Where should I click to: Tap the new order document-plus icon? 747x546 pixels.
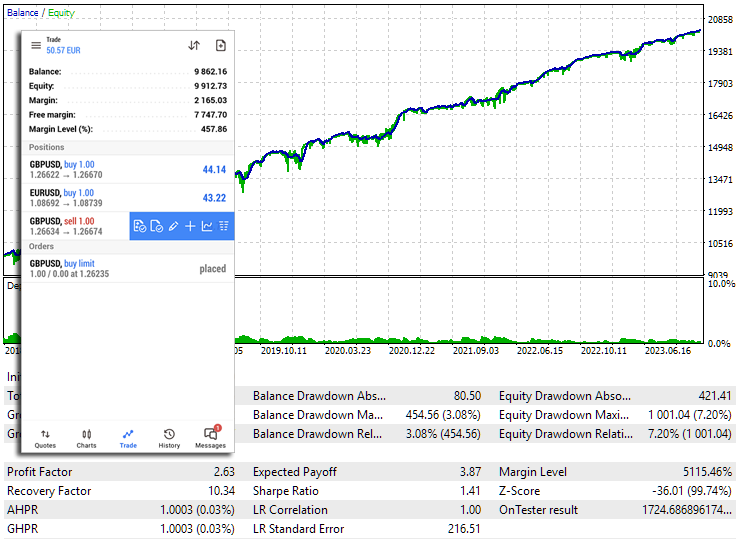221,45
